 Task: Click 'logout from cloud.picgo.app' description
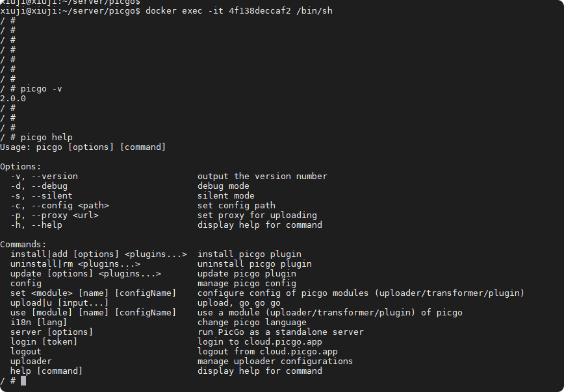tap(268, 351)
